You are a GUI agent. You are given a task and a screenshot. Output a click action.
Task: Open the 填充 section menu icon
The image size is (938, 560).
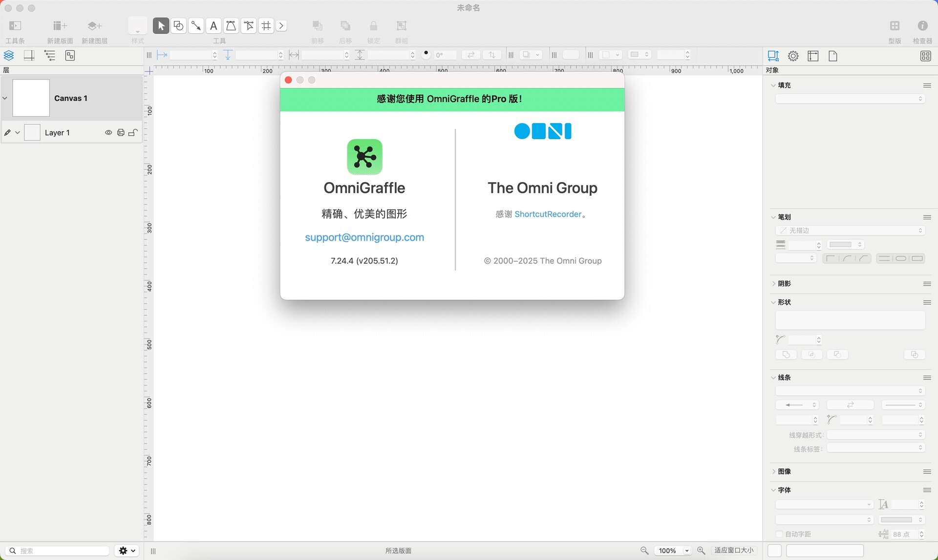pyautogui.click(x=927, y=85)
